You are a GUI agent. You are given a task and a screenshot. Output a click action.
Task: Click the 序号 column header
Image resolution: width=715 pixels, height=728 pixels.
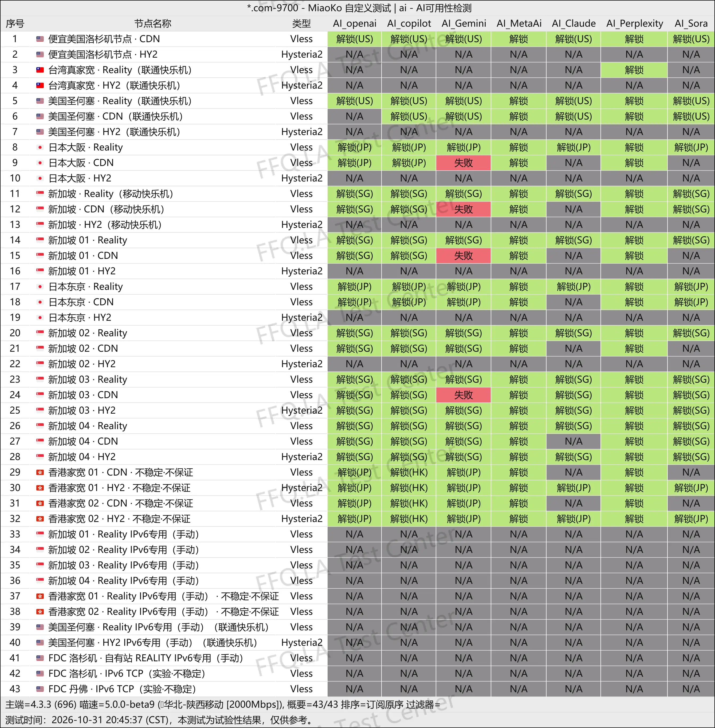pyautogui.click(x=15, y=24)
